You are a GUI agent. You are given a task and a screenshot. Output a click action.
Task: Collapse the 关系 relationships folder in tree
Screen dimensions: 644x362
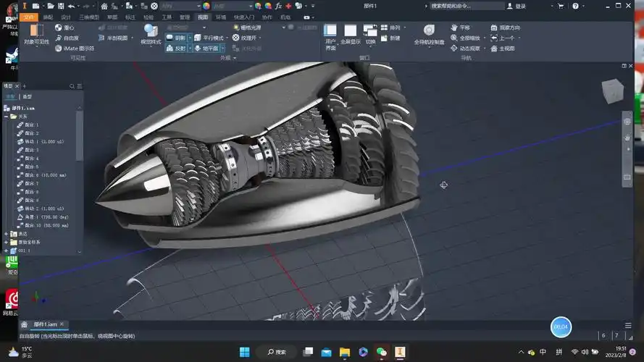pyautogui.click(x=7, y=116)
